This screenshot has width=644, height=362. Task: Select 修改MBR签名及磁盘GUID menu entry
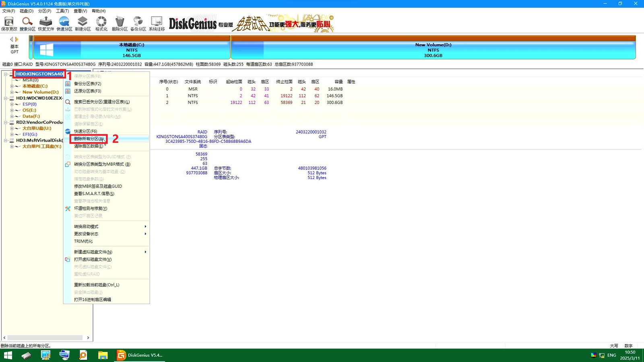107,186
